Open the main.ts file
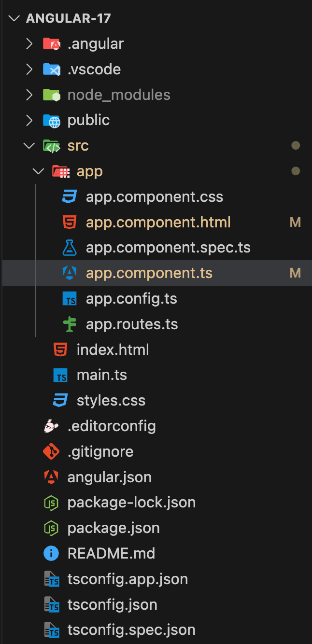 point(101,375)
